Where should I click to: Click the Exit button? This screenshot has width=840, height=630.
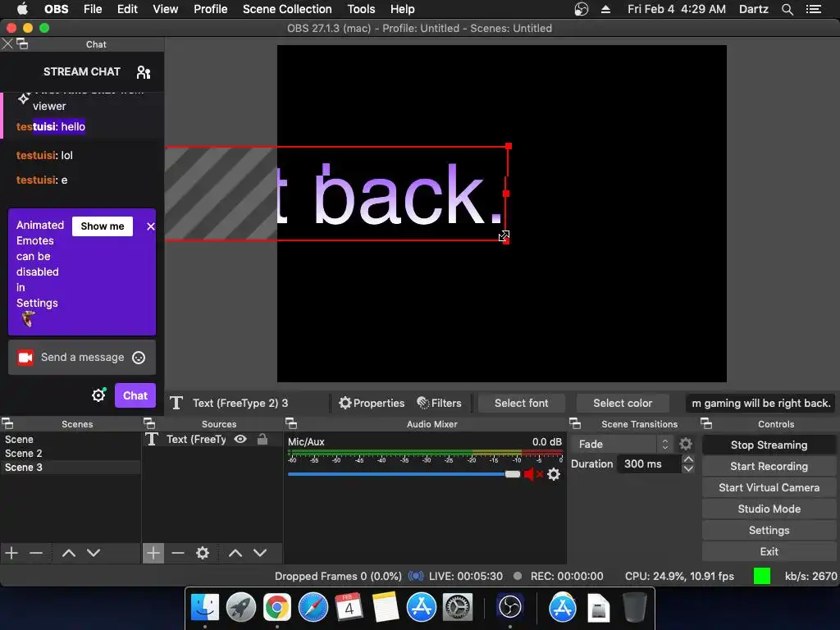click(x=769, y=551)
